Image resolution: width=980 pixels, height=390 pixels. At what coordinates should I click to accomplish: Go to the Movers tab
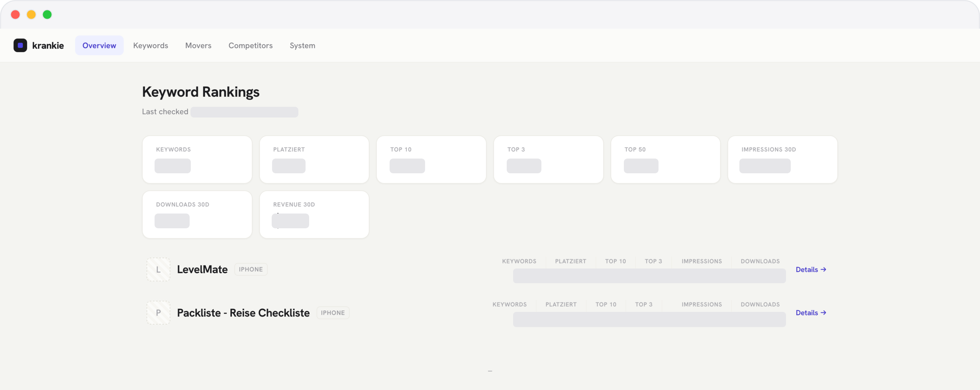pyautogui.click(x=198, y=45)
